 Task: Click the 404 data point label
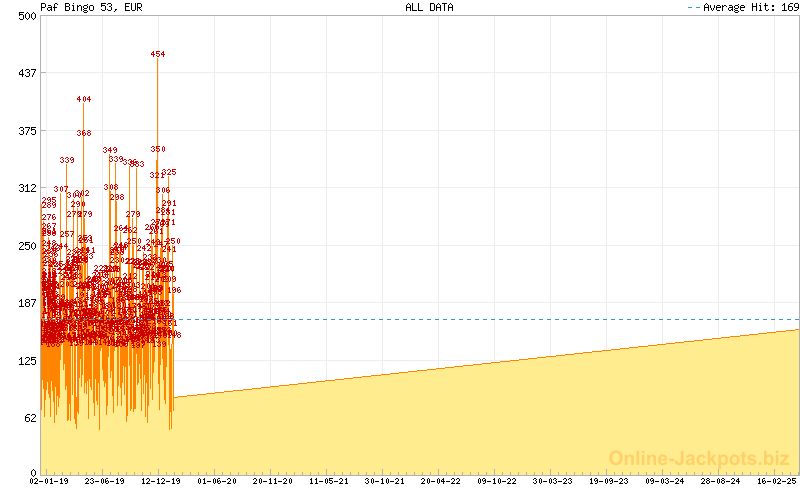(x=84, y=99)
